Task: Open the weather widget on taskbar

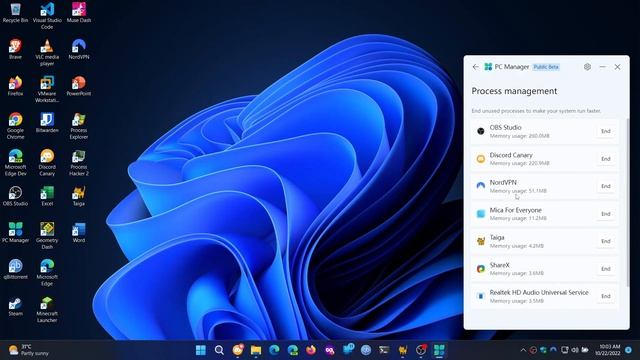Action: [x=29, y=350]
